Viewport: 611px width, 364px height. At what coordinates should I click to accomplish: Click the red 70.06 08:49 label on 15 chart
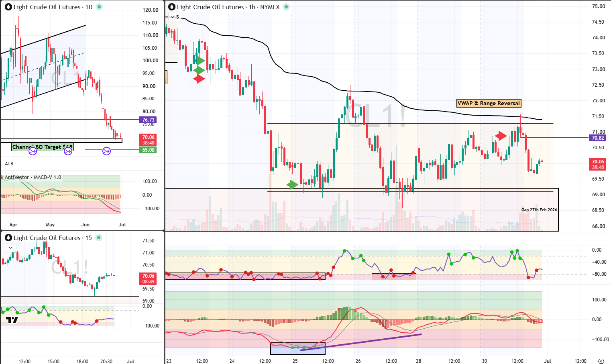pyautogui.click(x=148, y=279)
